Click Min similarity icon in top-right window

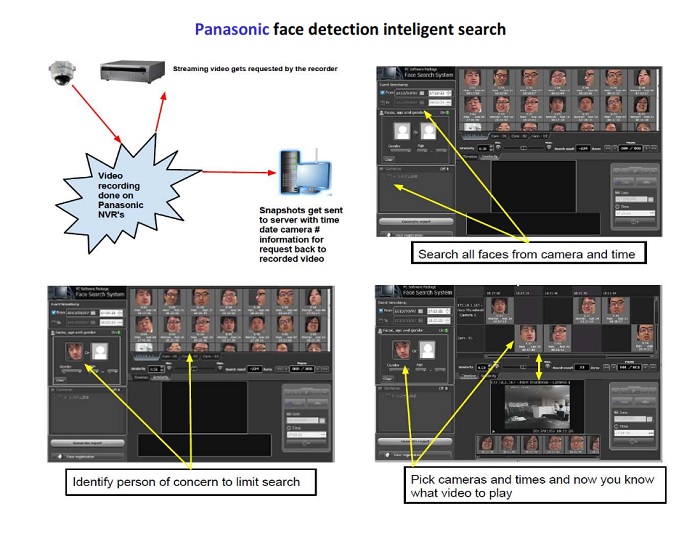tap(498, 147)
